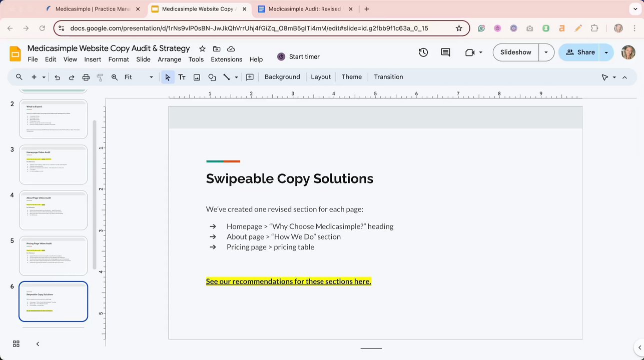The height and width of the screenshot is (360, 644).
Task: Open Chrome Extensions puzzle icon
Action: point(594,28)
